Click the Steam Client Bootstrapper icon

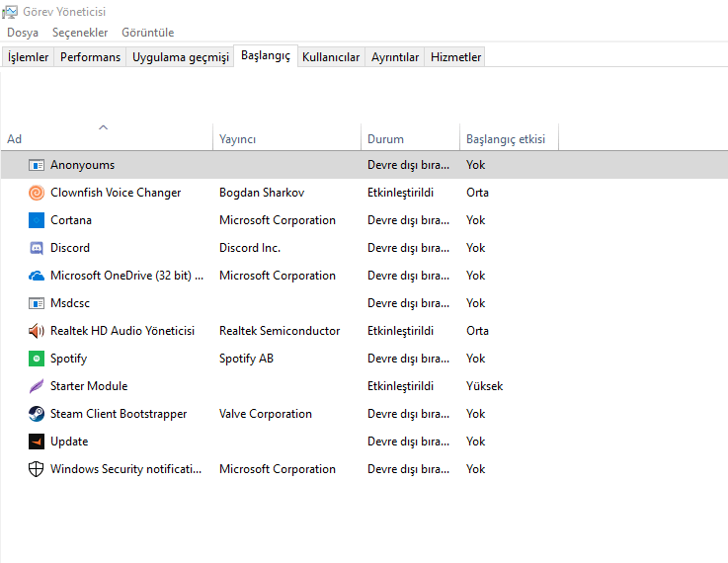click(37, 414)
